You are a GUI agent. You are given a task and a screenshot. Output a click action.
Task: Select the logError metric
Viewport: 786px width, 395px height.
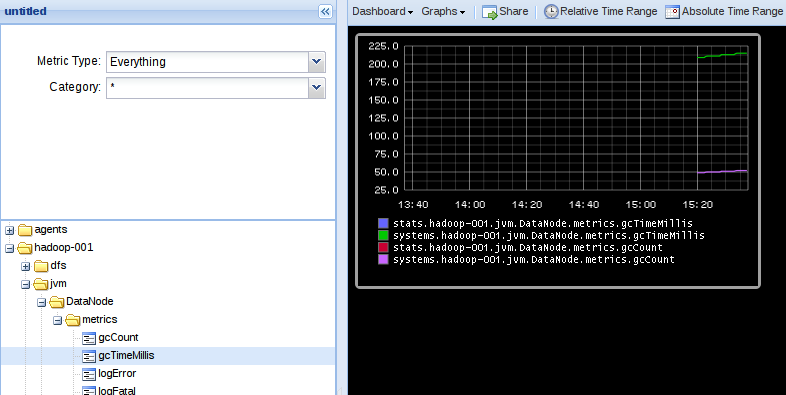click(x=117, y=374)
